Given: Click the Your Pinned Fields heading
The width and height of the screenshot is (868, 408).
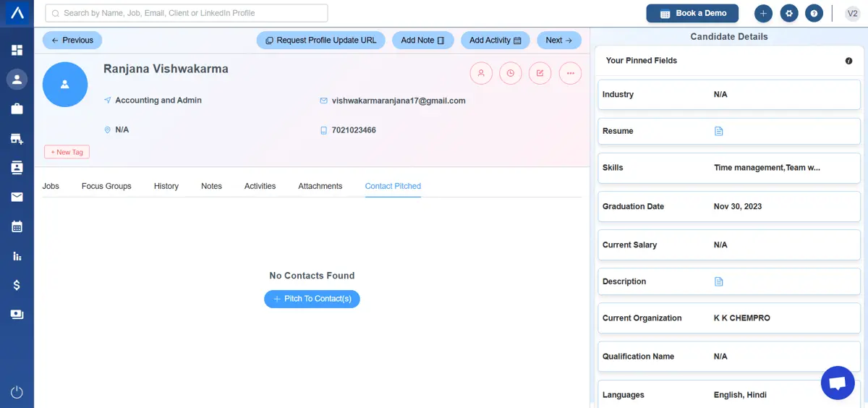Looking at the screenshot, I should [x=642, y=61].
